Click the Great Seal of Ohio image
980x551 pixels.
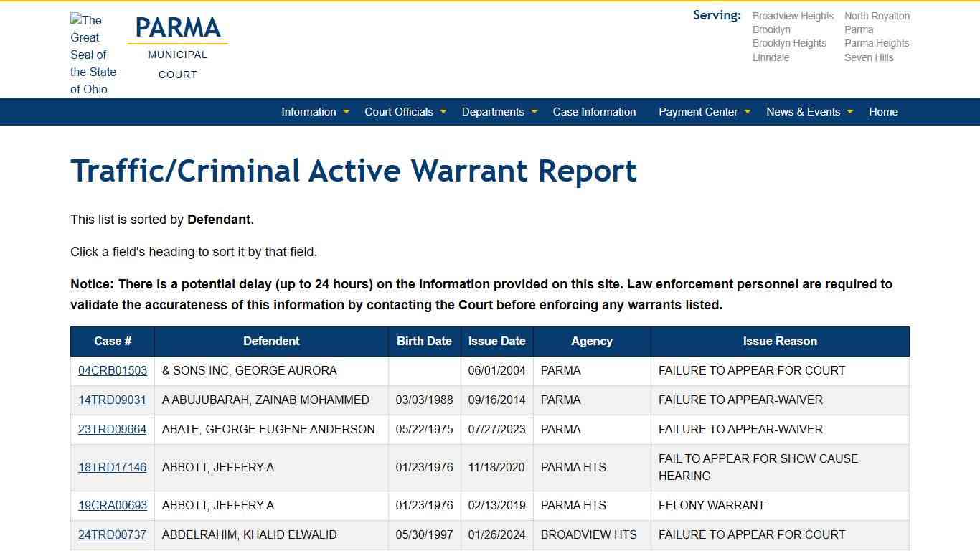tap(93, 55)
